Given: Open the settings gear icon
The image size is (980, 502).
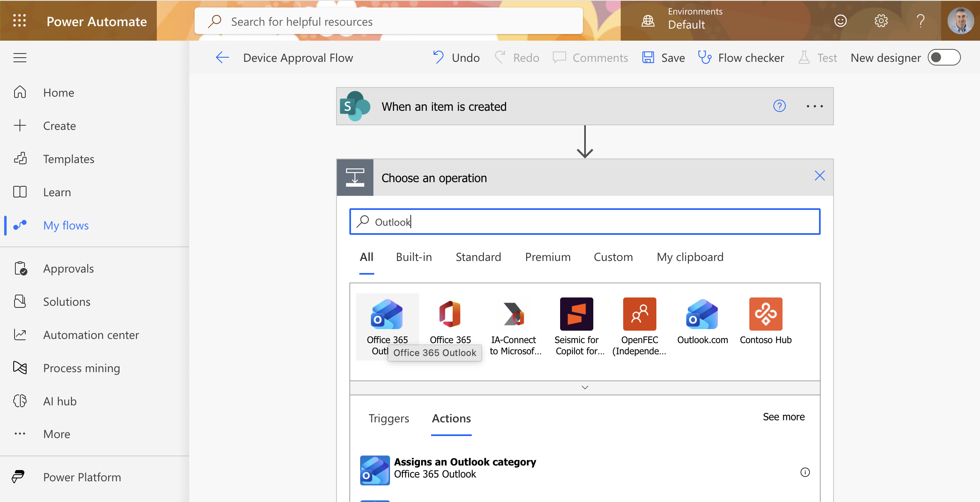Looking at the screenshot, I should pos(881,21).
